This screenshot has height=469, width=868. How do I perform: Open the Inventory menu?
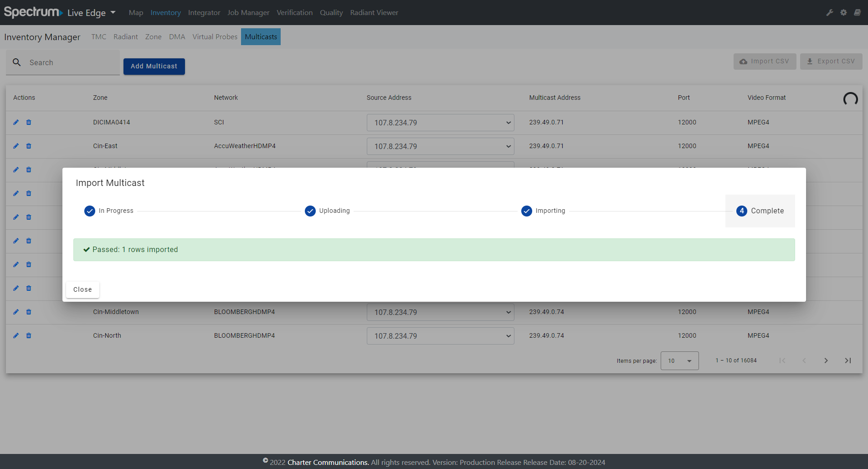point(165,13)
